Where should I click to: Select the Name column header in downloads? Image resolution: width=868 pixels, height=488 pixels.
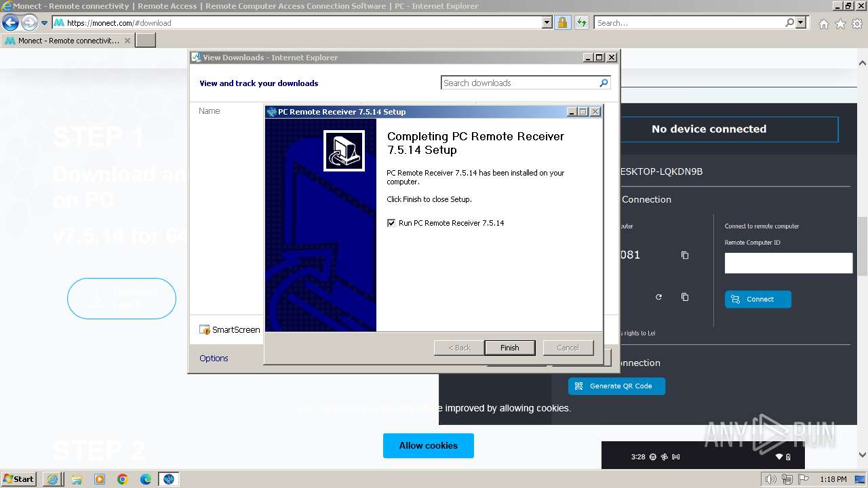point(210,110)
